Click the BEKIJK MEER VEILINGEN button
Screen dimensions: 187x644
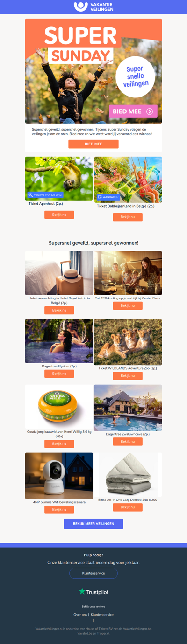pos(93,524)
